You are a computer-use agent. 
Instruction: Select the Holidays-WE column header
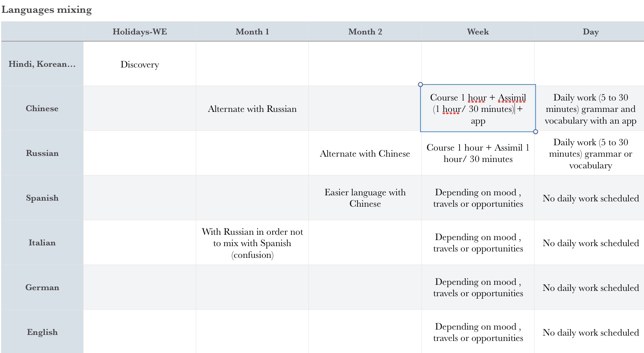tap(140, 32)
